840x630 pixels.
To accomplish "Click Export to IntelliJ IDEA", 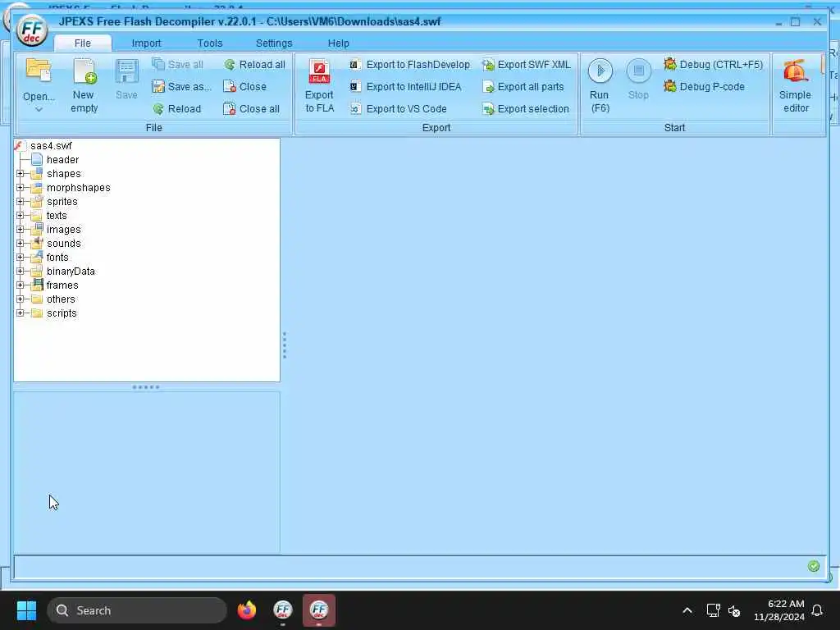I will (405, 86).
